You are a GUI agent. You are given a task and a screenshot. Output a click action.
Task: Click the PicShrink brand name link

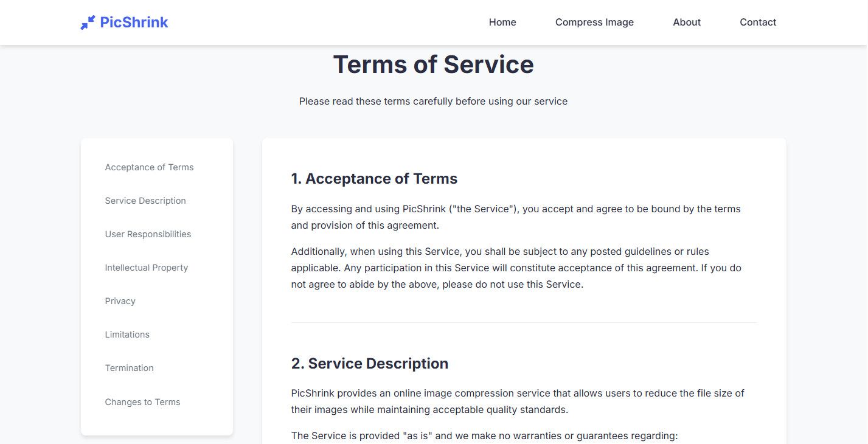(x=134, y=23)
